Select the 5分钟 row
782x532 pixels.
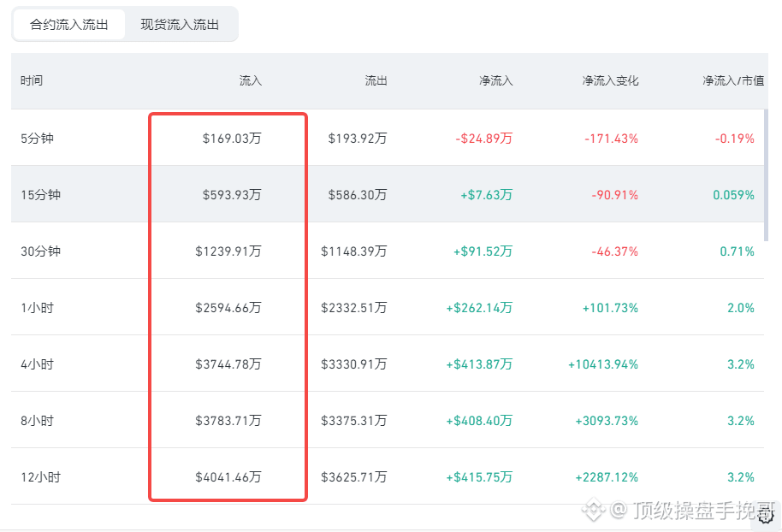click(x=387, y=138)
